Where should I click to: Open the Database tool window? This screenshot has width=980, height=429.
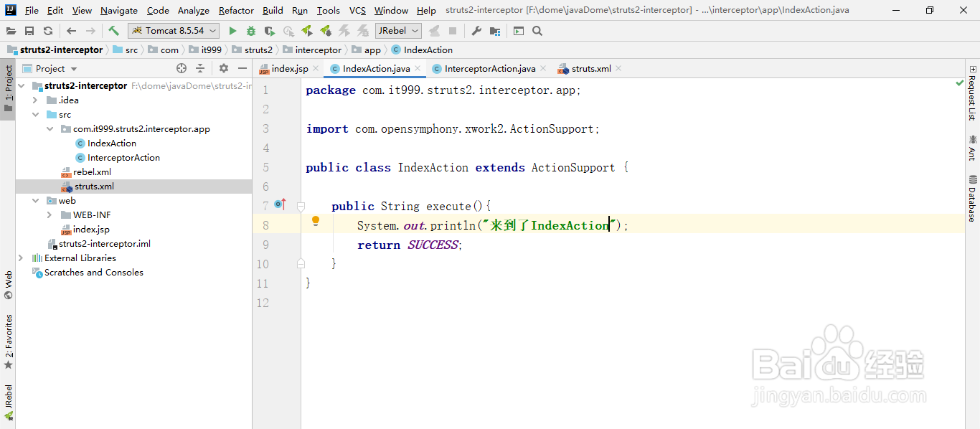click(x=972, y=198)
